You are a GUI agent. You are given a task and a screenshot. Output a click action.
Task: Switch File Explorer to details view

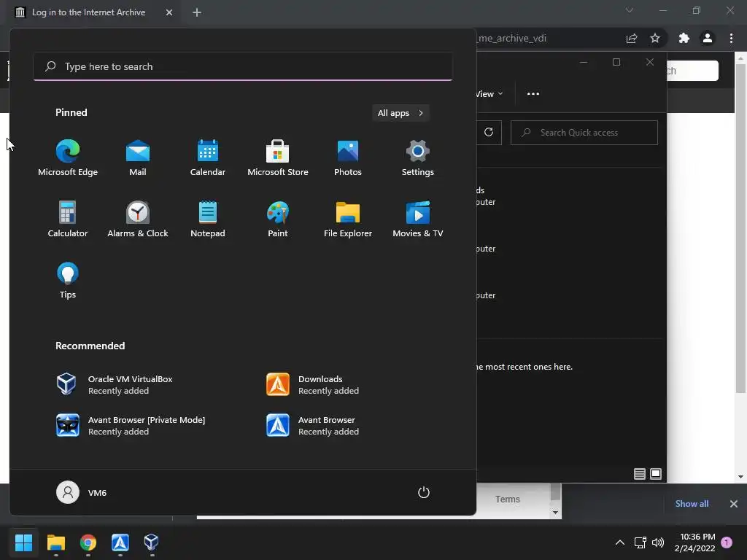click(x=639, y=474)
